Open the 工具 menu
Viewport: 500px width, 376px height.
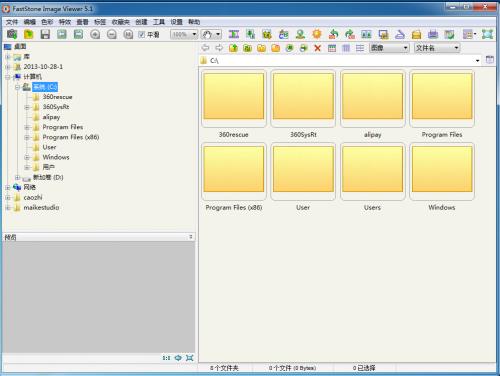coord(159,22)
